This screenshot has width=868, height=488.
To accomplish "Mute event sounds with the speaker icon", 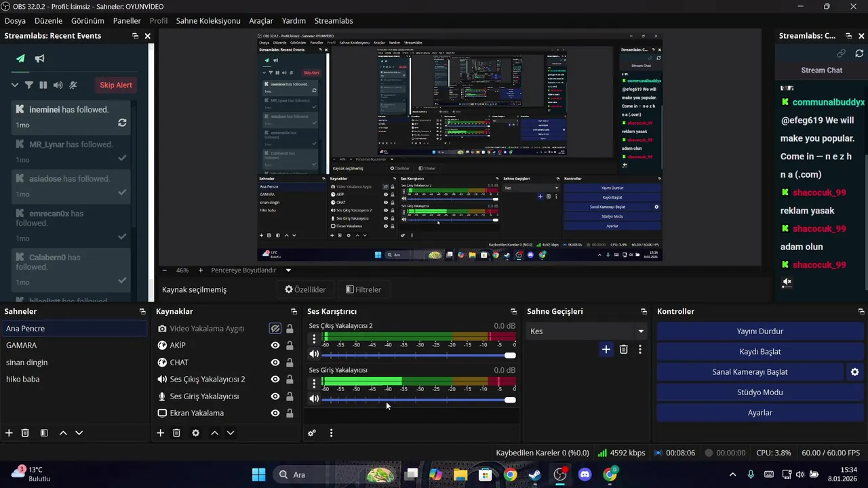I will click(58, 85).
